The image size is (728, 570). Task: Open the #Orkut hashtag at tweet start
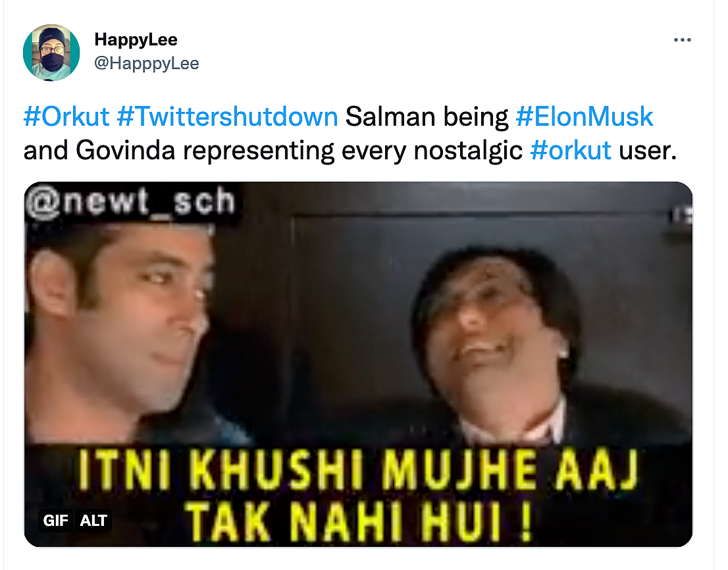click(66, 117)
